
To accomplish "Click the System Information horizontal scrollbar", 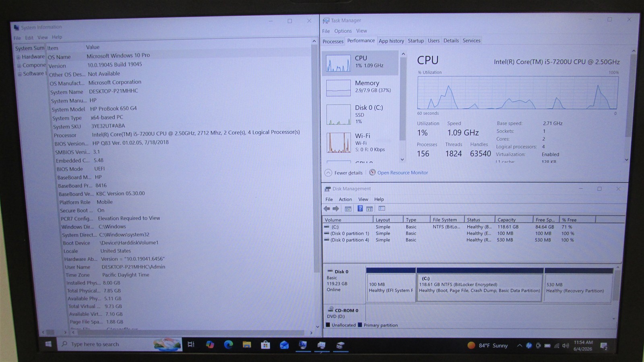I will [x=191, y=333].
